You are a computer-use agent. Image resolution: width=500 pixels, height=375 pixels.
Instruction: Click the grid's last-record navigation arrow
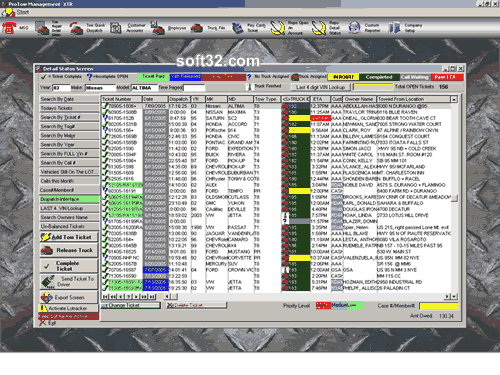pyautogui.click(x=152, y=296)
